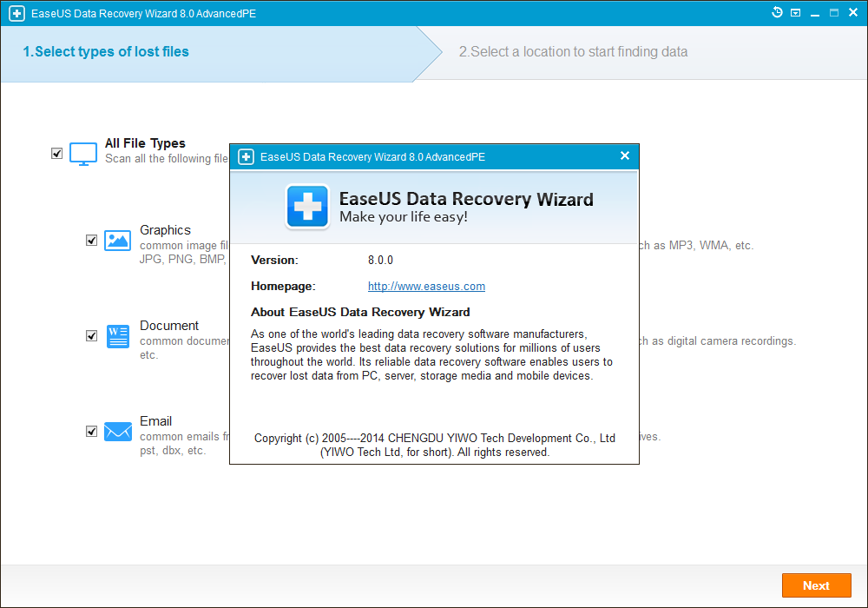Click the About EaseUS Data Recovery Wizard heading
This screenshot has width=868, height=608.
[x=360, y=313]
